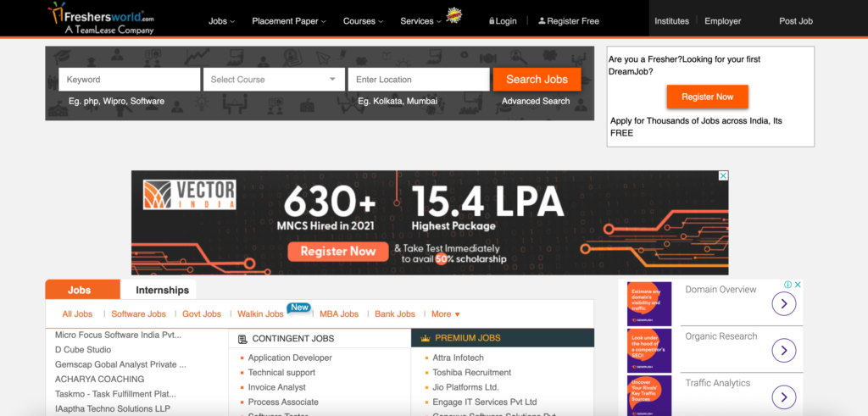Image resolution: width=868 pixels, height=416 pixels.
Task: Click the Login link
Action: (x=503, y=21)
